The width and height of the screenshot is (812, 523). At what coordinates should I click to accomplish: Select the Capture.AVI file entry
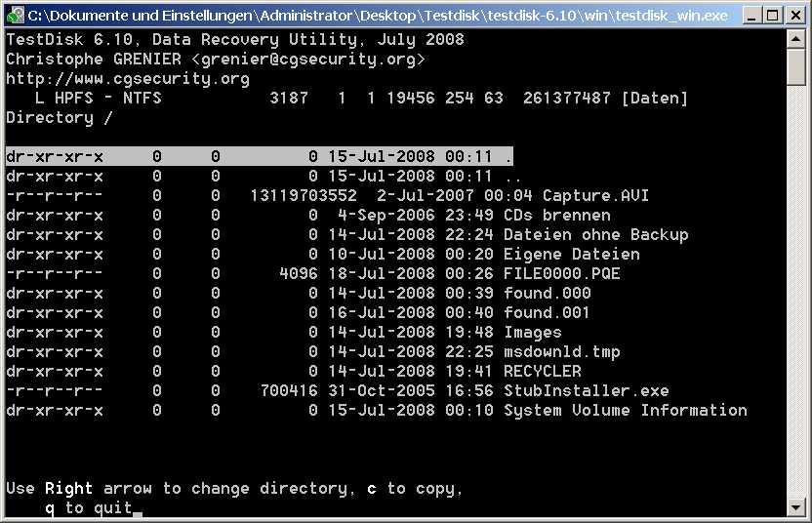pyautogui.click(x=327, y=196)
